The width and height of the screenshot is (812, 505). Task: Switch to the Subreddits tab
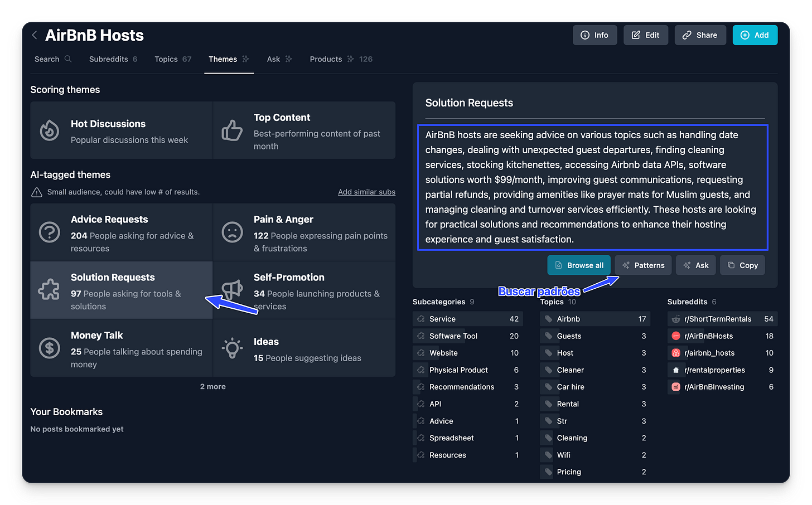(x=113, y=59)
